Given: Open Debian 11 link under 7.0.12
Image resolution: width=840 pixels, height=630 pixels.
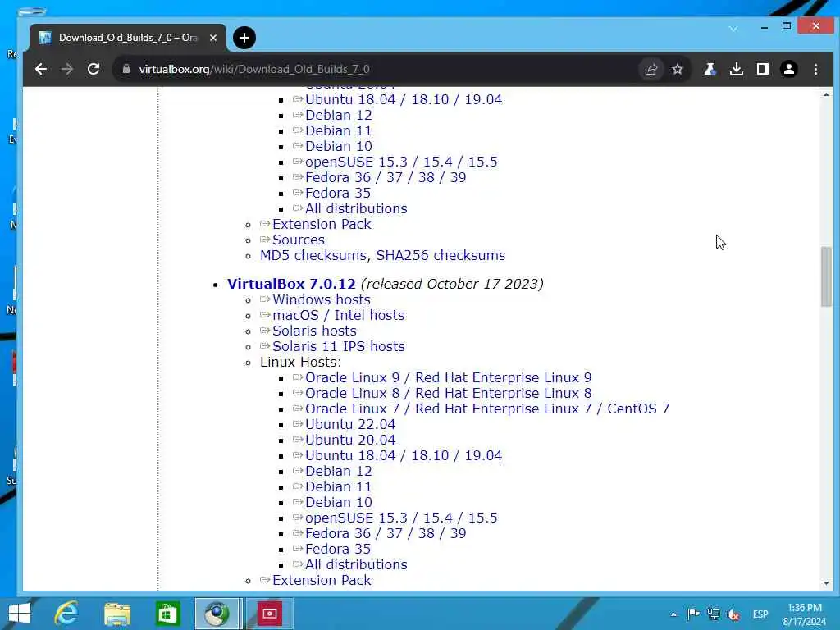Looking at the screenshot, I should [339, 486].
